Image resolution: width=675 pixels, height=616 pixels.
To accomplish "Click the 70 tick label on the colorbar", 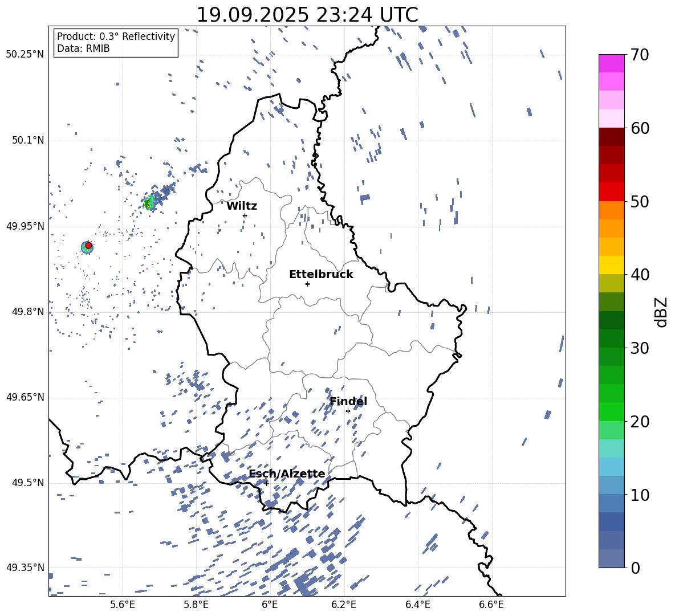I will click(640, 55).
